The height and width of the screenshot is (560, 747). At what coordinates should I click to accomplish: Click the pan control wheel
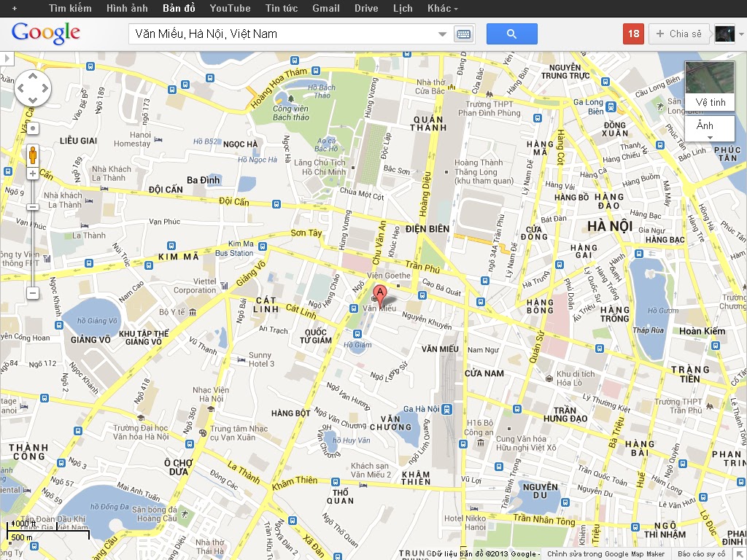point(32,88)
